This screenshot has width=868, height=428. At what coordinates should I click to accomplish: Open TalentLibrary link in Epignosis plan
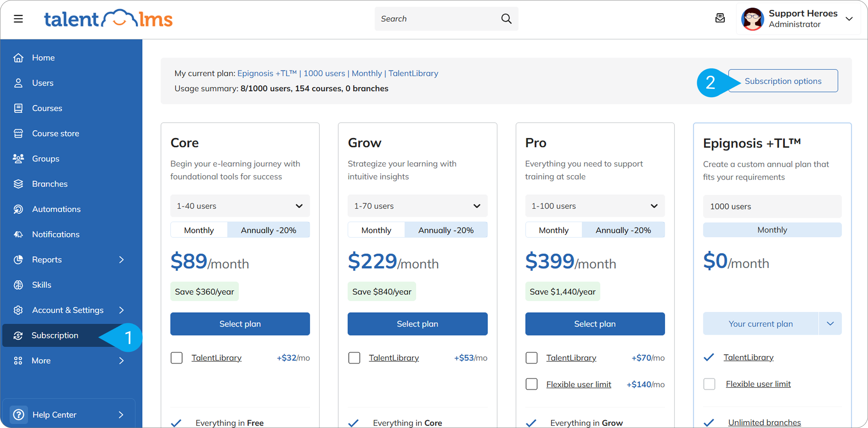(x=748, y=357)
